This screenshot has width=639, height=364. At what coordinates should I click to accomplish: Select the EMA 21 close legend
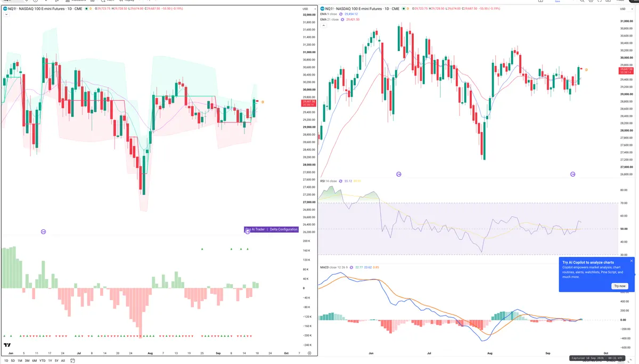(x=329, y=20)
